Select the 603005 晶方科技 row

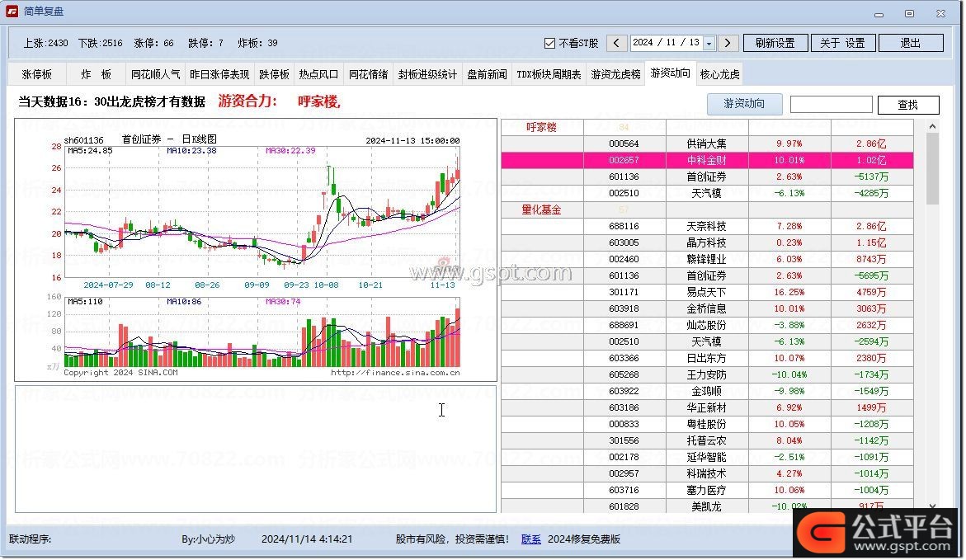pyautogui.click(x=707, y=242)
